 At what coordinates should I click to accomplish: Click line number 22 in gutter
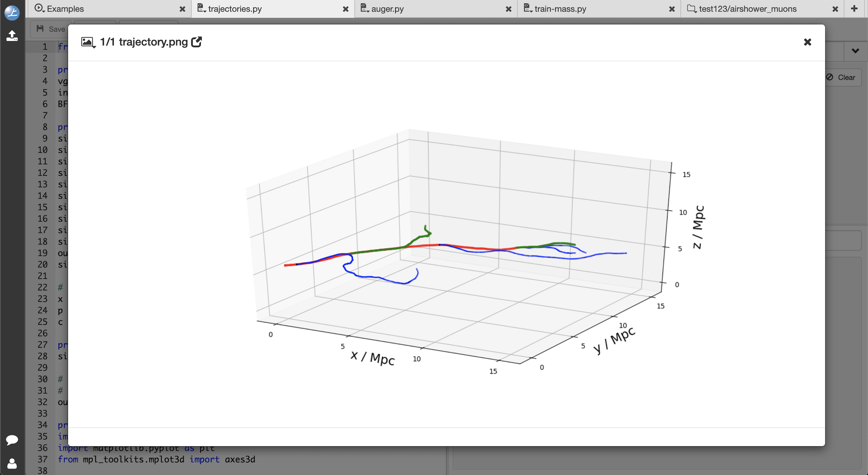(x=43, y=287)
